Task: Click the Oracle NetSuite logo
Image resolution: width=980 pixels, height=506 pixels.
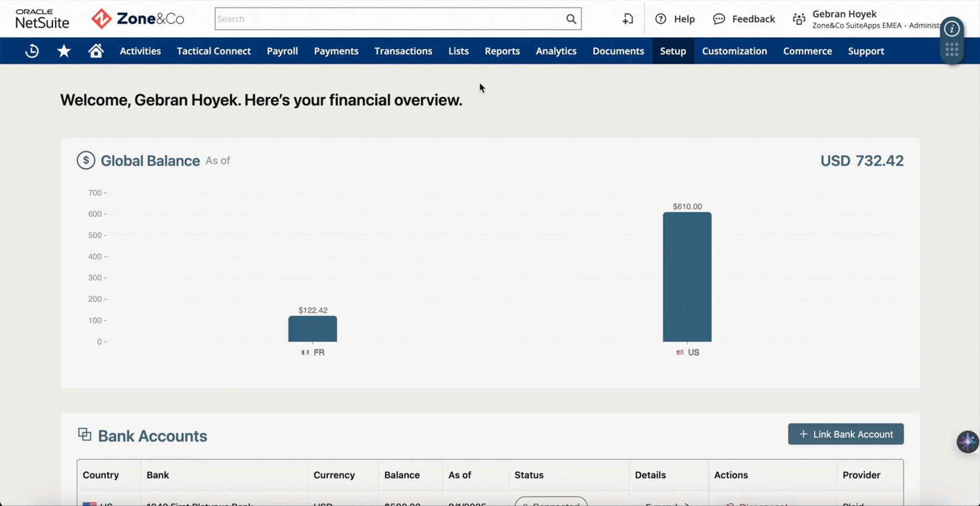Action: 42,19
